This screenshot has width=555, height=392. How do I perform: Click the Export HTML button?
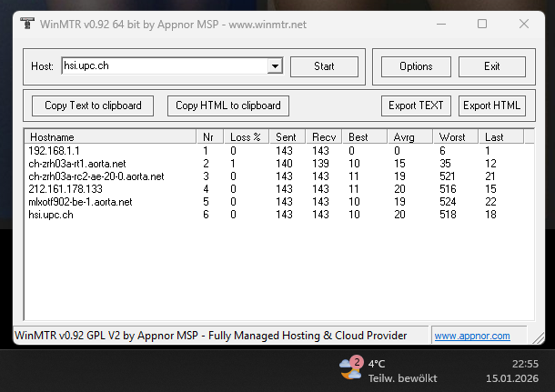491,106
